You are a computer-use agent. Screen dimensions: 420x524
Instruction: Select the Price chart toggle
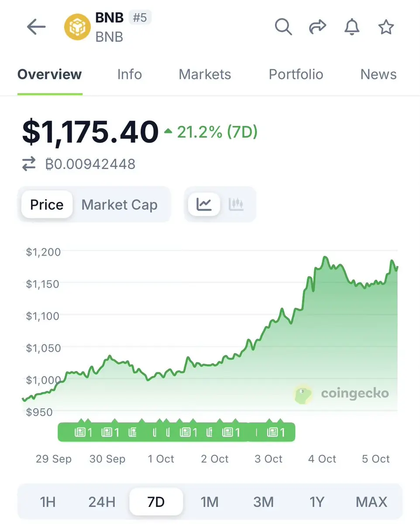click(x=47, y=205)
